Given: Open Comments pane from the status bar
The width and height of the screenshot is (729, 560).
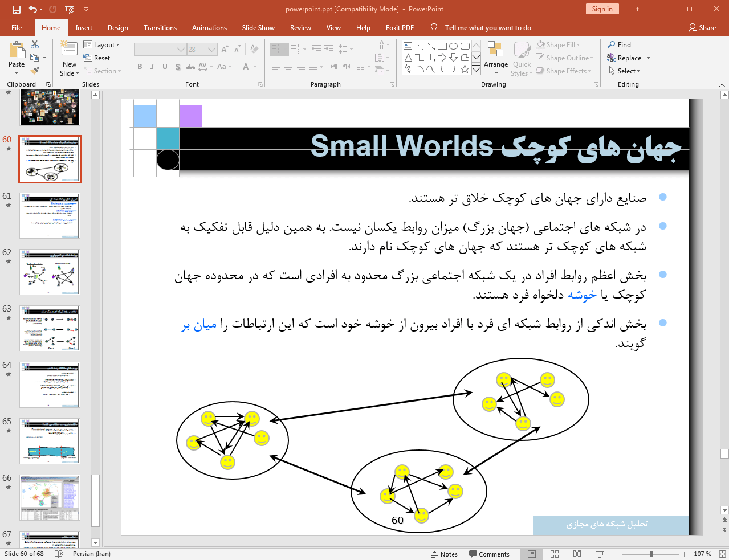Looking at the screenshot, I should coord(489,554).
